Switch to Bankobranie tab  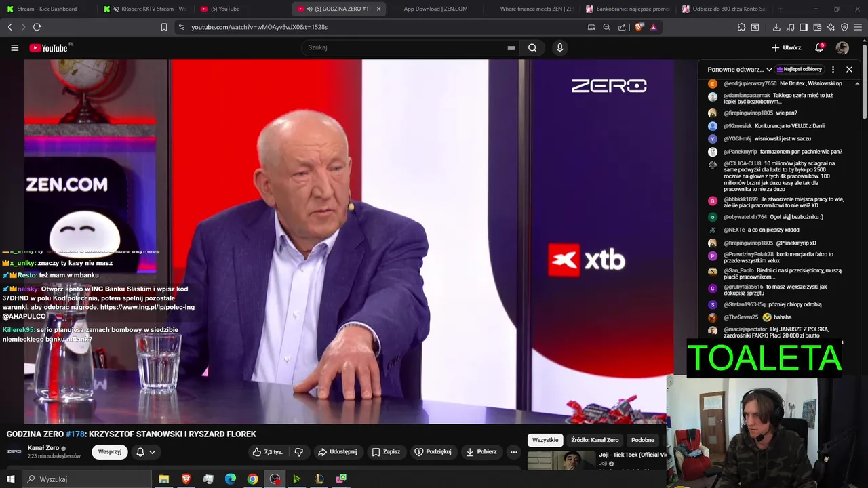(x=628, y=9)
